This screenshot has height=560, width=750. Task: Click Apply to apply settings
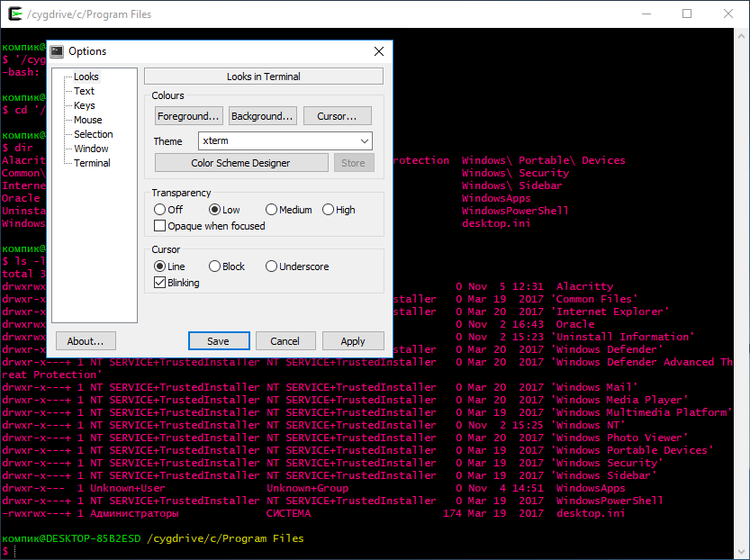[353, 341]
